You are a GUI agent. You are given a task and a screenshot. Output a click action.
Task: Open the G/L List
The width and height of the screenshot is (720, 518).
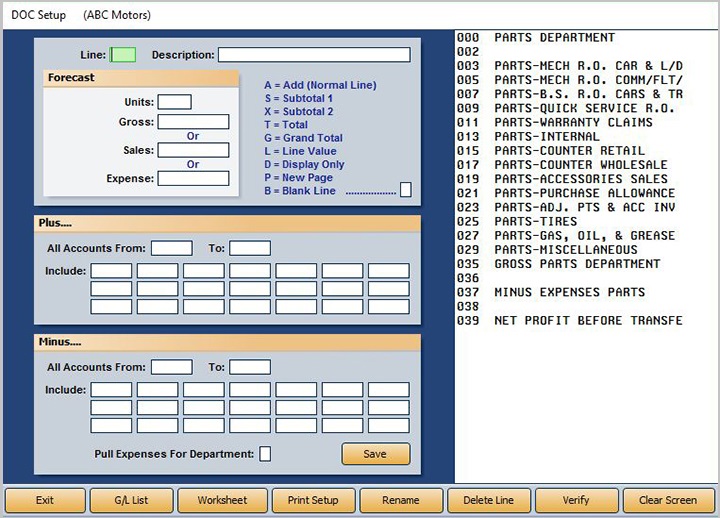[131, 500]
